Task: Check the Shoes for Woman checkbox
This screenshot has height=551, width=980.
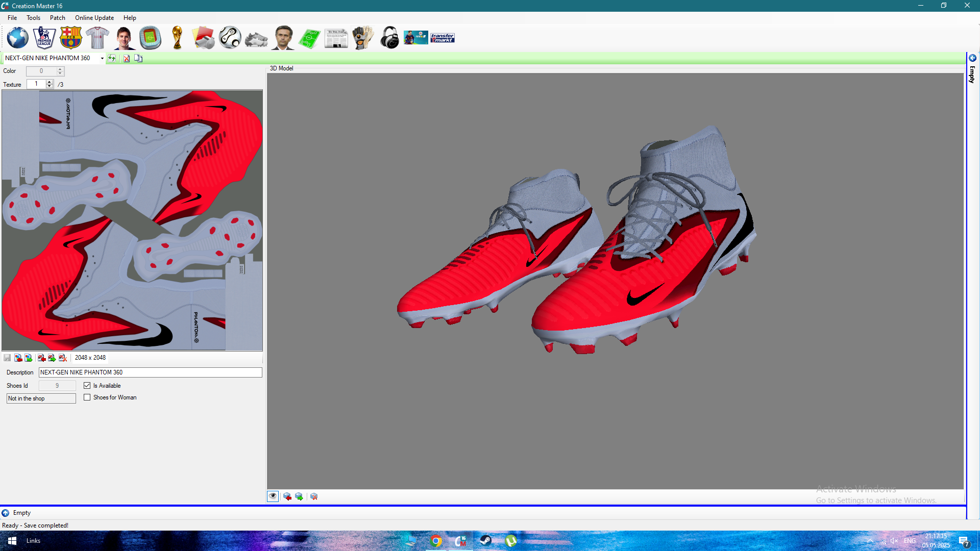Action: (x=87, y=397)
